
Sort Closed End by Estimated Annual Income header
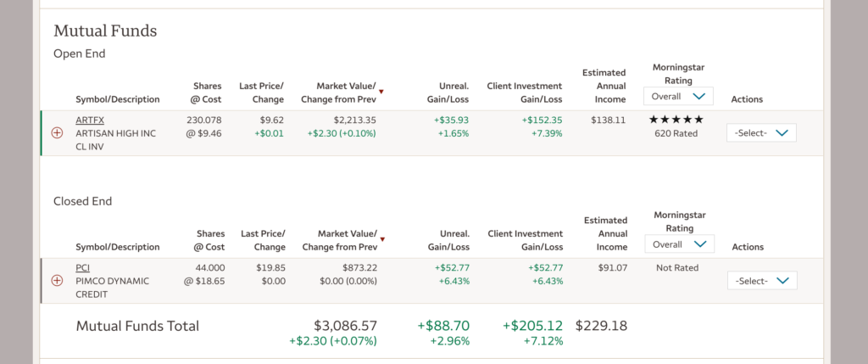pyautogui.click(x=605, y=233)
